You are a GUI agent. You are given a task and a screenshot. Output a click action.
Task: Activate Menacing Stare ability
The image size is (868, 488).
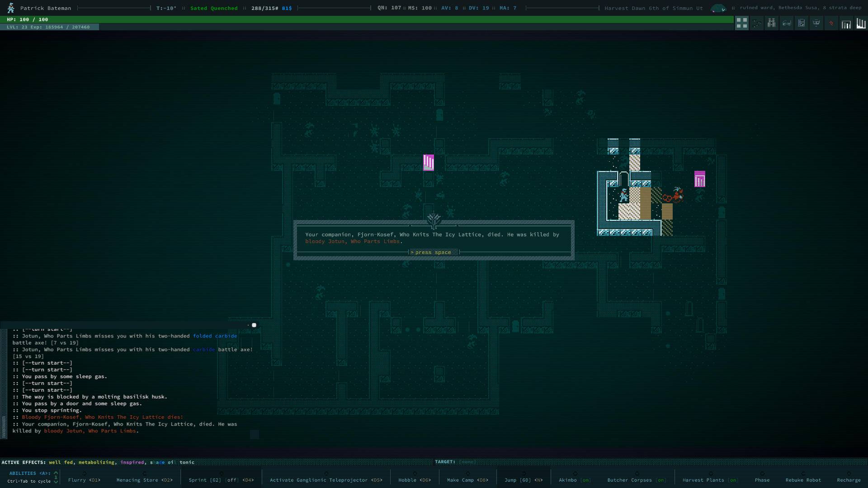(144, 480)
